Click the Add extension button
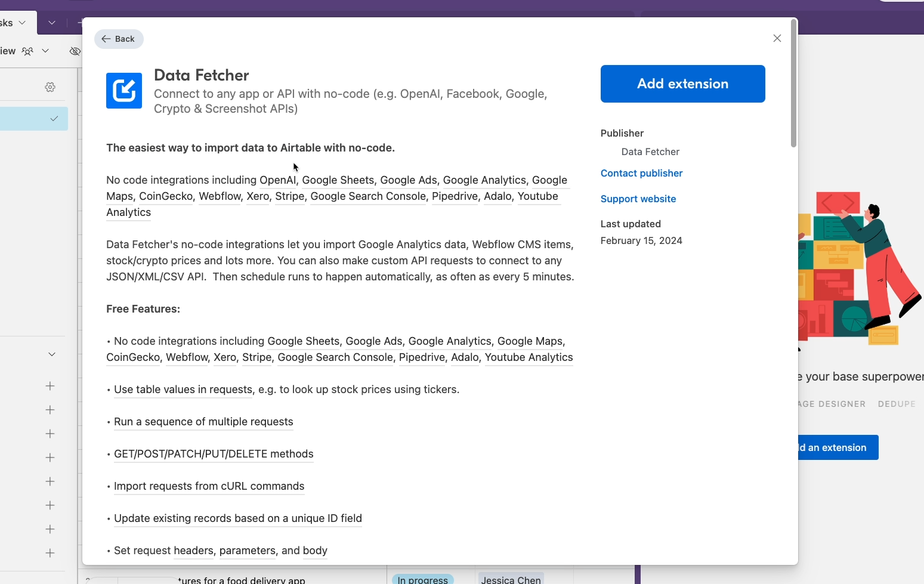The width and height of the screenshot is (924, 584). coord(682,84)
